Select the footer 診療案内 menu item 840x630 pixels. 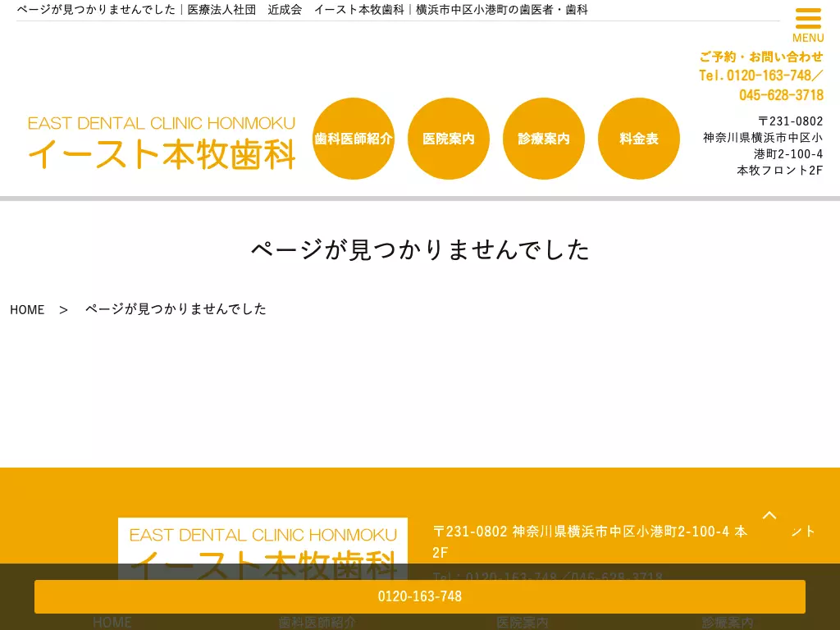click(728, 622)
